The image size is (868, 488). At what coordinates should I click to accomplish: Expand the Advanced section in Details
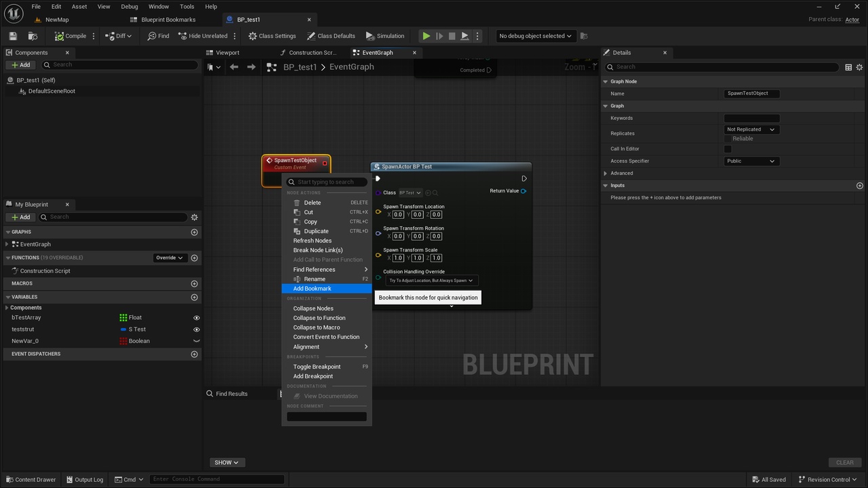606,174
